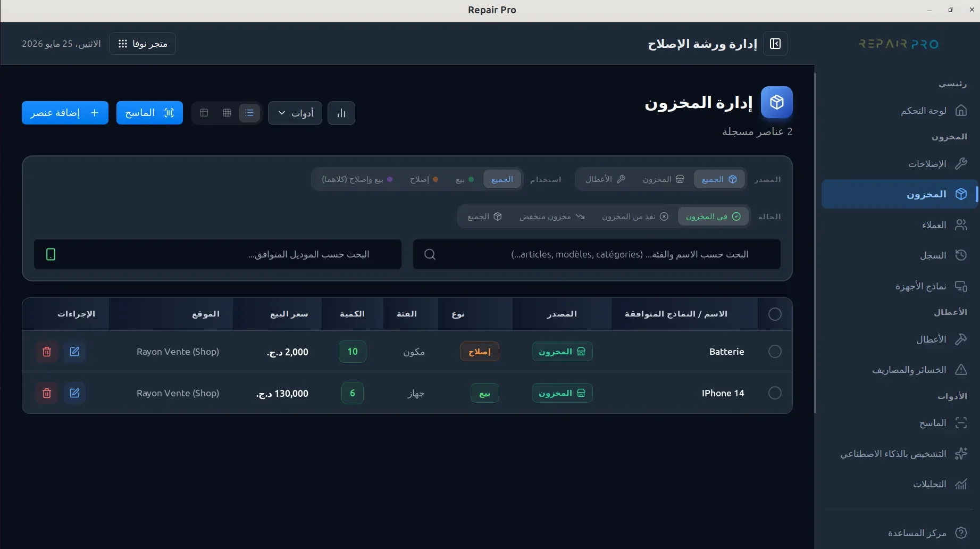Select all rows header circle
The width and height of the screenshot is (980, 549).
[775, 314]
